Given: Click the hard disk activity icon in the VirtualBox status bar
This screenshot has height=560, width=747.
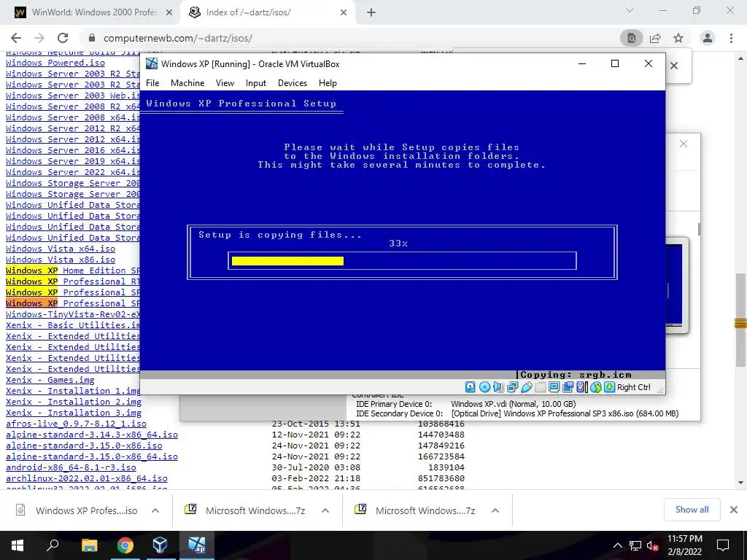Looking at the screenshot, I should click(x=471, y=387).
